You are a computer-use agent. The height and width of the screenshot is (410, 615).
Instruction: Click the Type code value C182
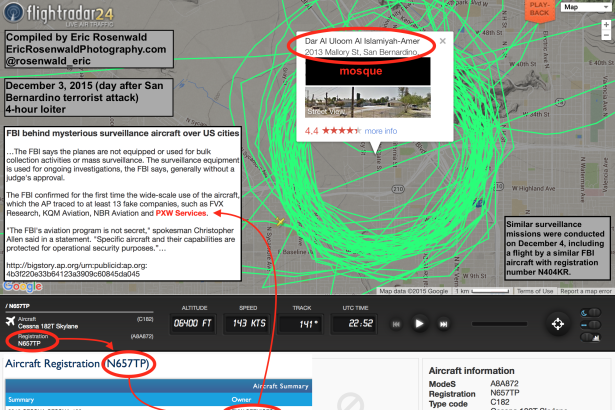tap(500, 403)
